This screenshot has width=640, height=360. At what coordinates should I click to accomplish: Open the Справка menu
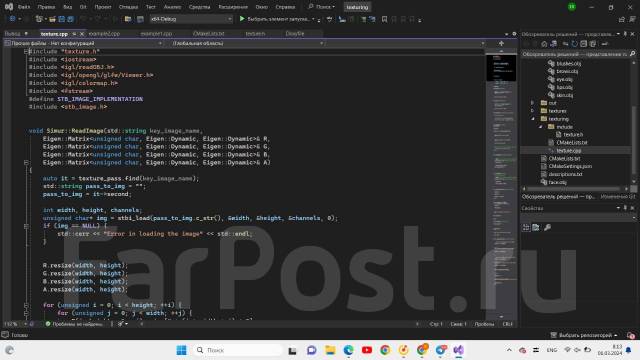pyautogui.click(x=285, y=7)
